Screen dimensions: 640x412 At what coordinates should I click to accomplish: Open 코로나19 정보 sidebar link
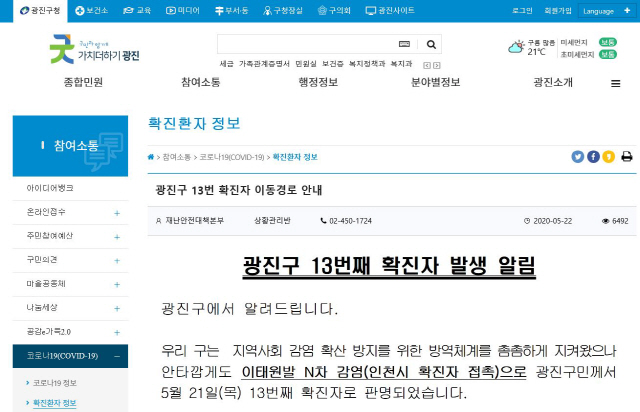[55, 384]
